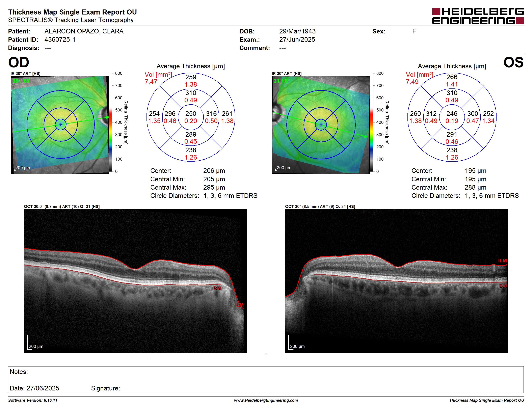The height and width of the screenshot is (411, 532).
Task: Click the Sex value 'F'
Action: pos(414,31)
